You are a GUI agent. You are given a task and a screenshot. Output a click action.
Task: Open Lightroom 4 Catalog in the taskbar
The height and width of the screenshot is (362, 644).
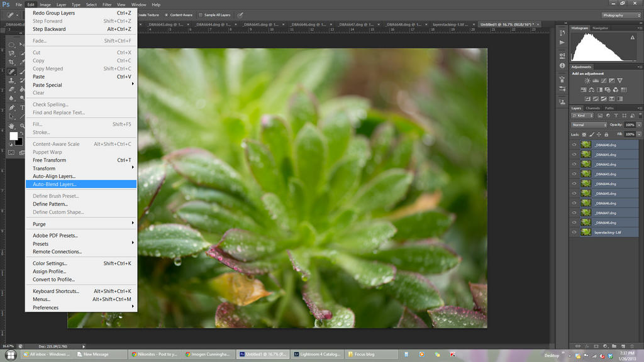[x=317, y=354]
